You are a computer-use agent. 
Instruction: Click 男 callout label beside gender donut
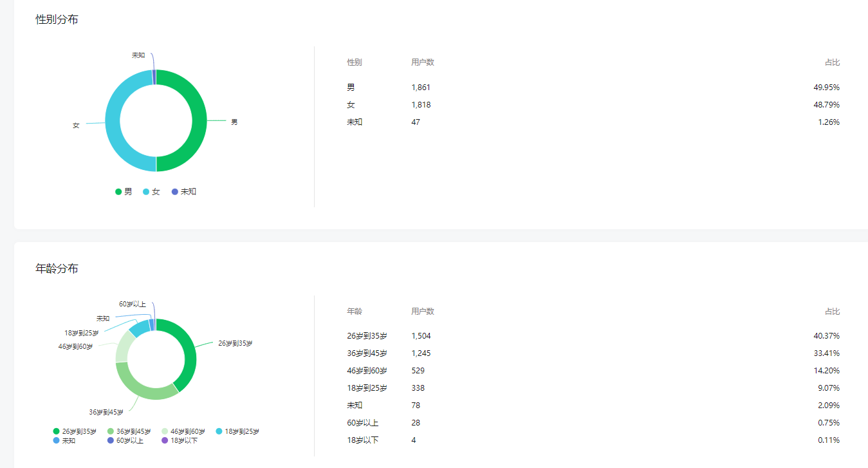tap(234, 122)
